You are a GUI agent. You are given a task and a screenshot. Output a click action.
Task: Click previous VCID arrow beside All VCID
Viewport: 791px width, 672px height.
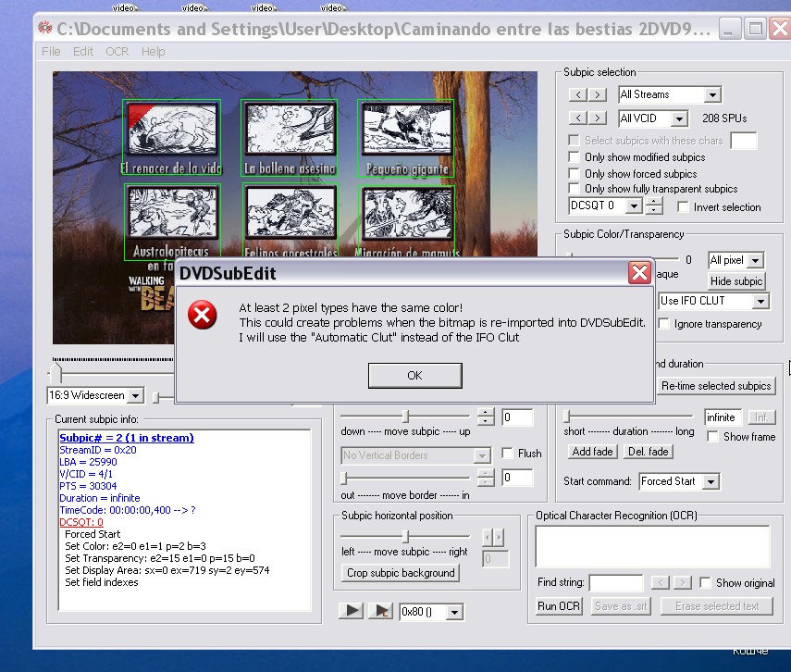pyautogui.click(x=578, y=118)
